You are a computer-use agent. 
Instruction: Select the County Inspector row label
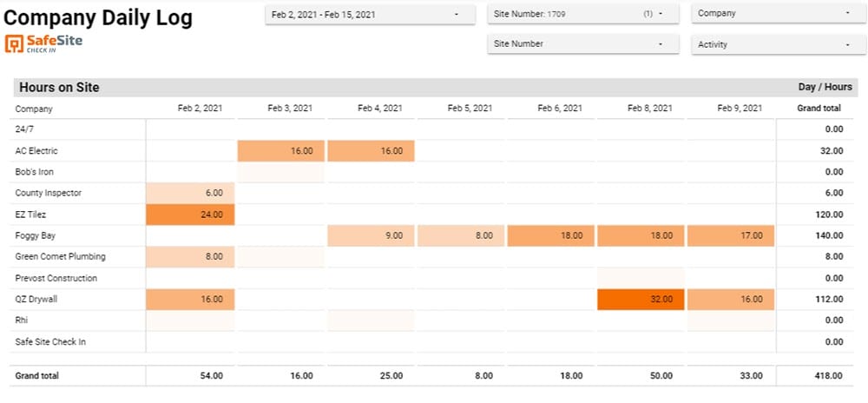(x=48, y=193)
